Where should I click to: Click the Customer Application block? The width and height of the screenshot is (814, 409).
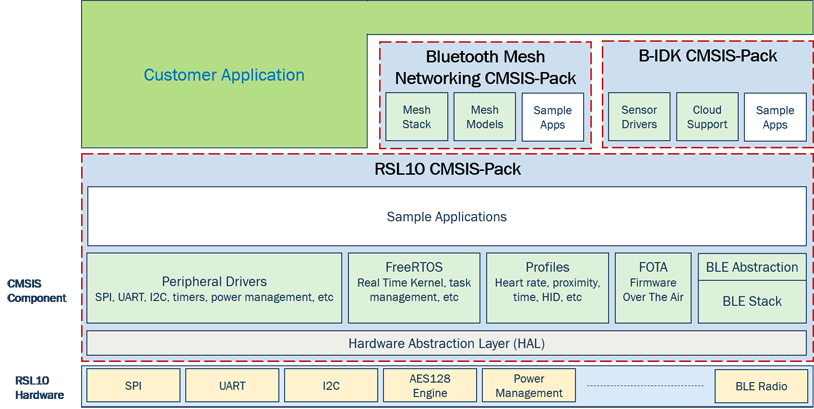click(x=224, y=75)
